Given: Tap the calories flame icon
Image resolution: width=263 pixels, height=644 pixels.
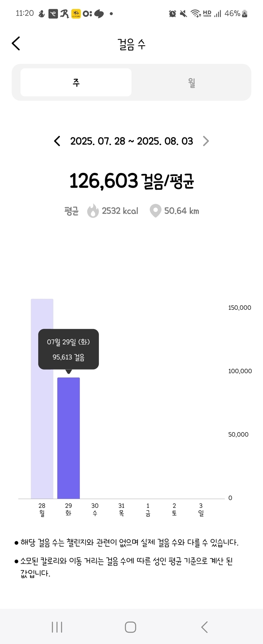Looking at the screenshot, I should click(93, 211).
